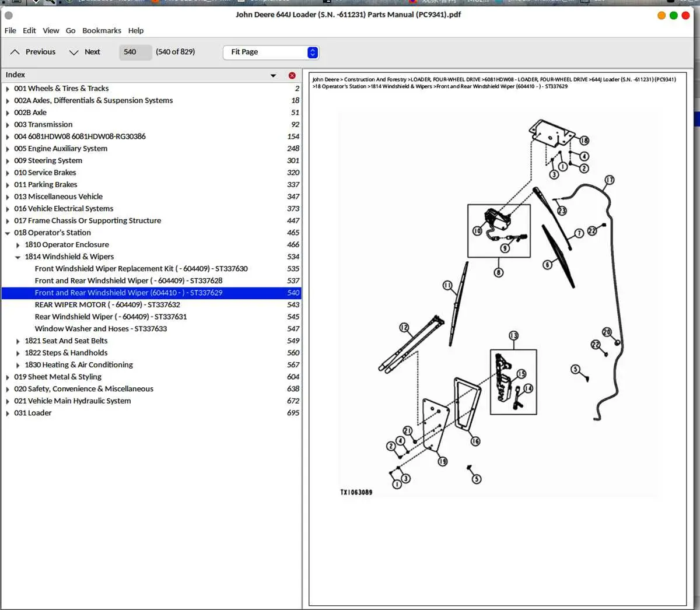Open the Fit Page zoom dropdown

[x=271, y=52]
